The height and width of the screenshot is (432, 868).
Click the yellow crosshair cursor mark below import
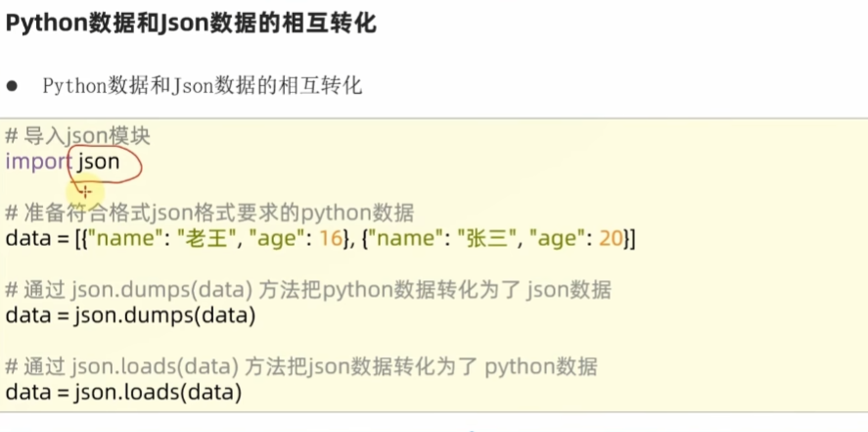pyautogui.click(x=85, y=191)
